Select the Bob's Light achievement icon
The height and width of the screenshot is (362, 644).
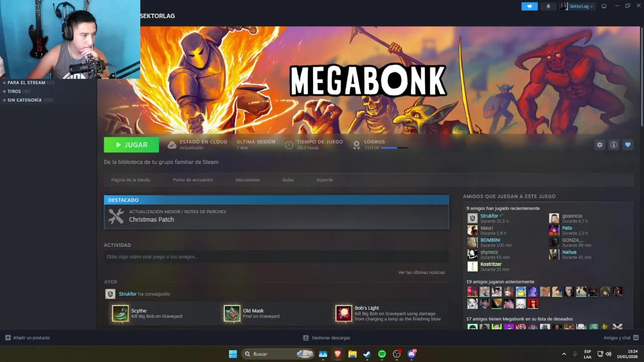tap(344, 313)
